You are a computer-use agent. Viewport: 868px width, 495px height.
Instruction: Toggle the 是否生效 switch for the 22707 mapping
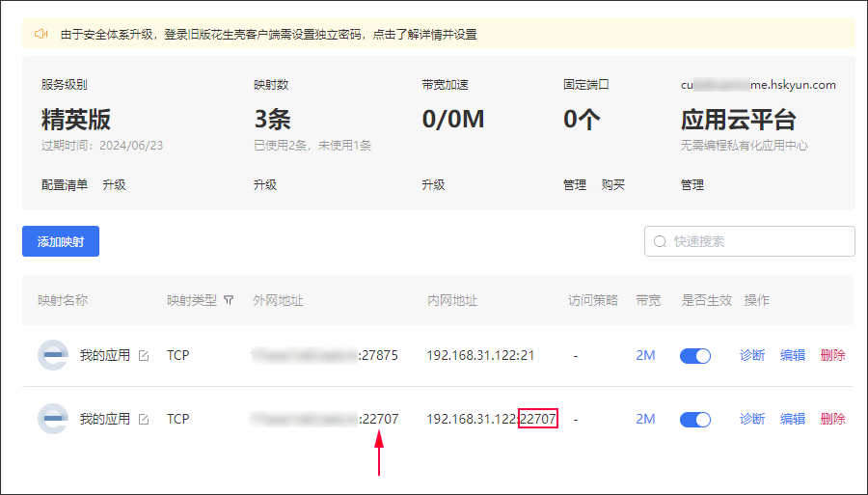(x=695, y=419)
